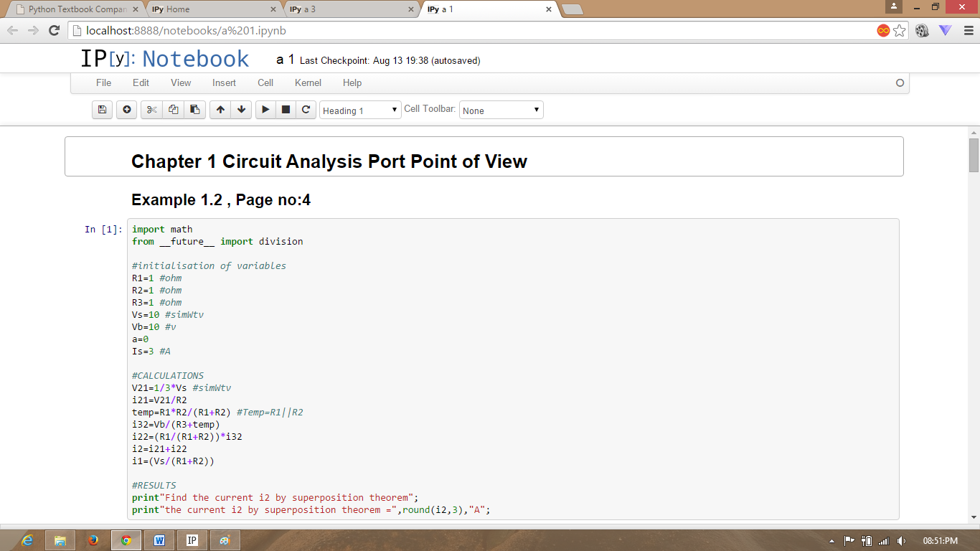This screenshot has height=551, width=980.
Task: Run the current cell play button
Action: coord(265,110)
